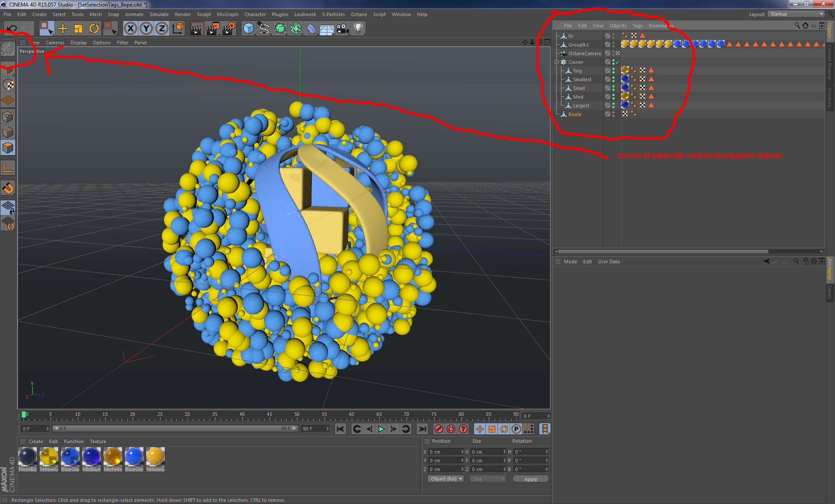Select the Scale tool
This screenshot has width=835, height=504.
point(78,29)
